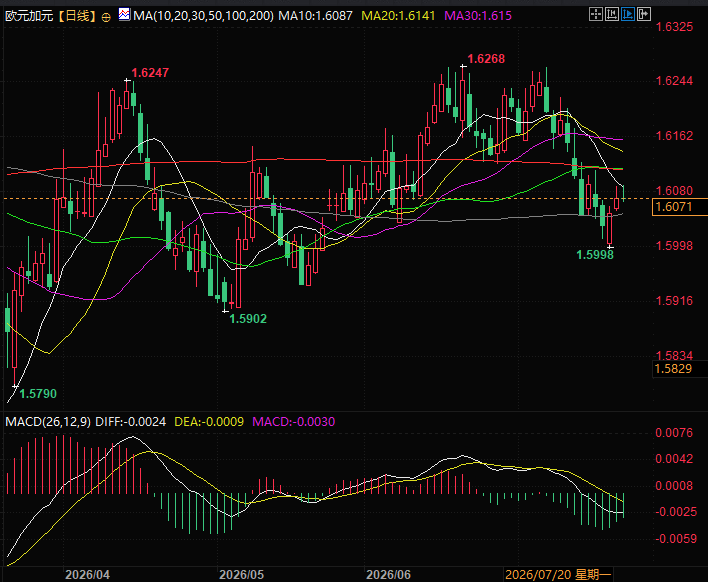Click the 1.6247 high price marker
This screenshot has width=708, height=582.
[x=150, y=73]
